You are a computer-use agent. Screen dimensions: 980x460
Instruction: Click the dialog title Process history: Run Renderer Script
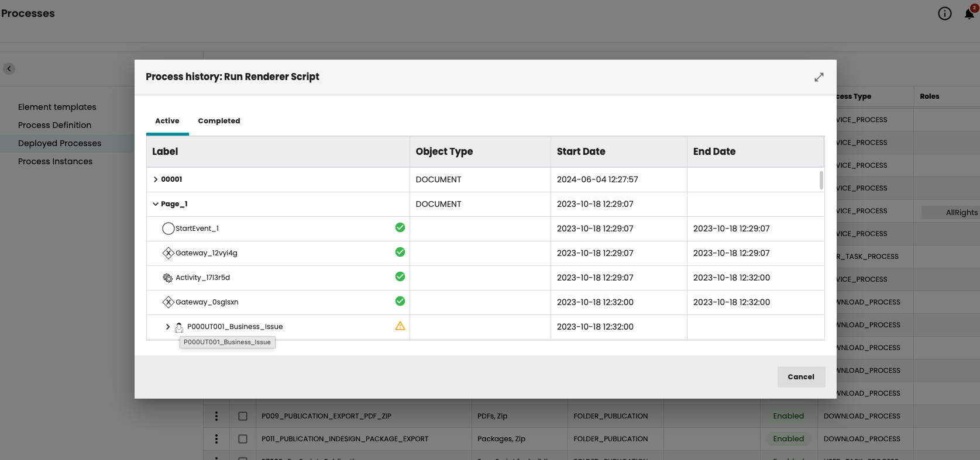[x=232, y=77]
